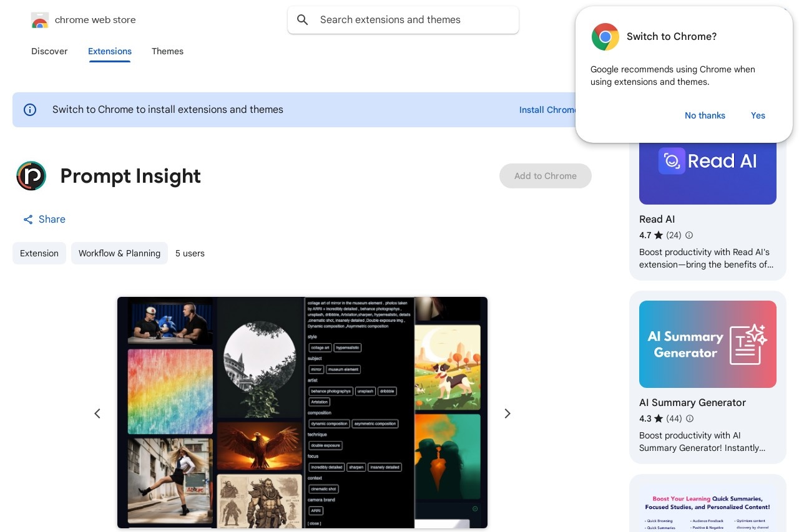Click the disabled Add to Chrome button
The width and height of the screenshot is (799, 532).
click(x=546, y=176)
